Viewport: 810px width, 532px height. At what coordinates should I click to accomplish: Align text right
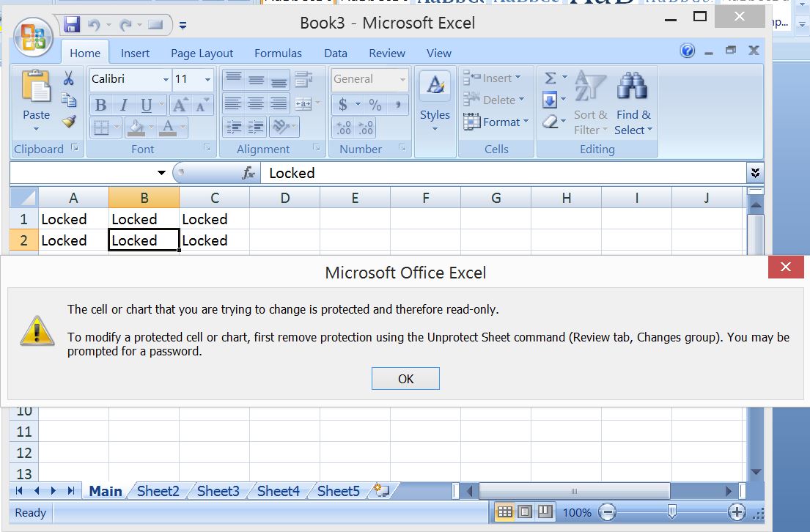pos(279,103)
